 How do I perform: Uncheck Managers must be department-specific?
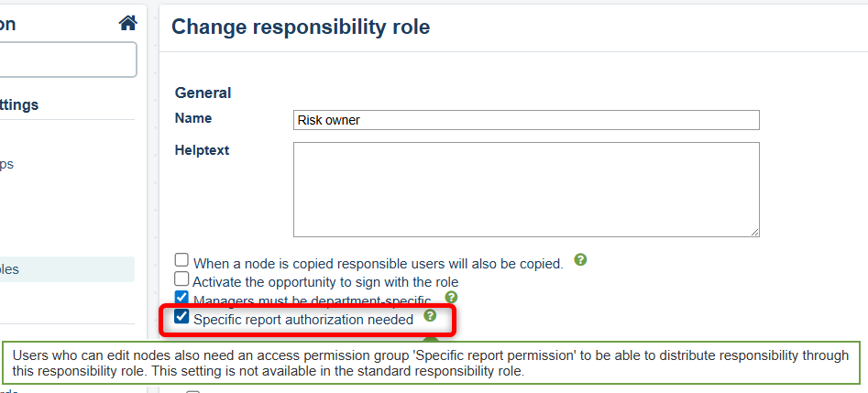[182, 299]
